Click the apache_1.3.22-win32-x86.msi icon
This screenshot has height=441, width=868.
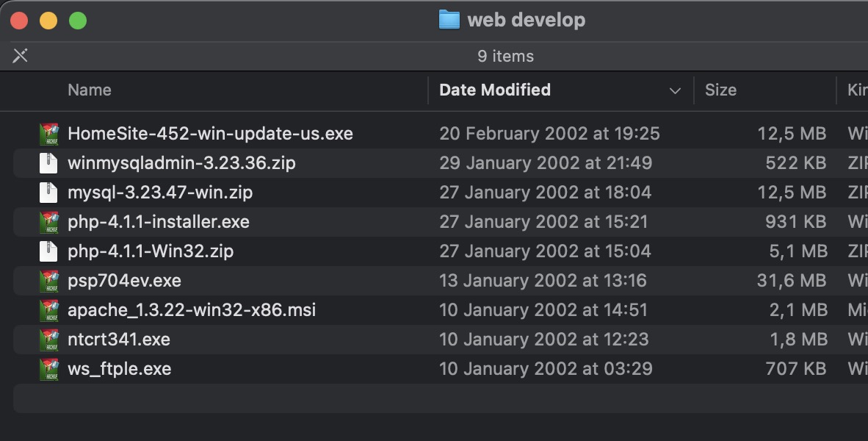click(48, 310)
